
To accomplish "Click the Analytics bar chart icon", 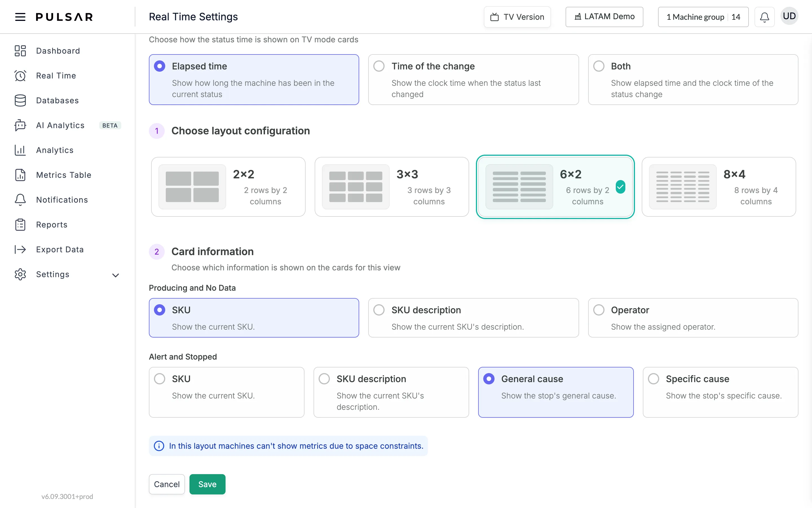I will (x=20, y=150).
